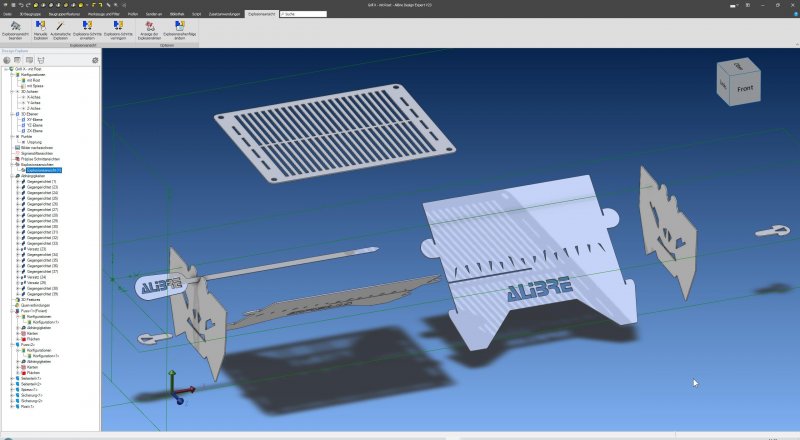Click Explosions-Schritte verringern icon

coord(118,26)
